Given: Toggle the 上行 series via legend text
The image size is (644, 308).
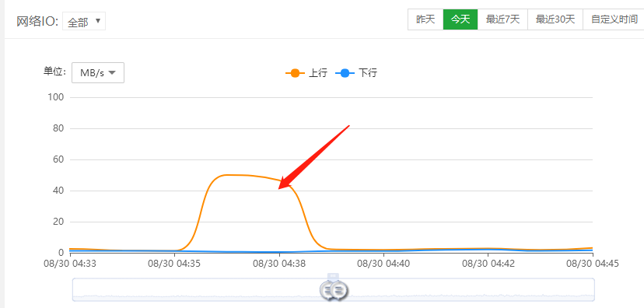Looking at the screenshot, I should 318,74.
